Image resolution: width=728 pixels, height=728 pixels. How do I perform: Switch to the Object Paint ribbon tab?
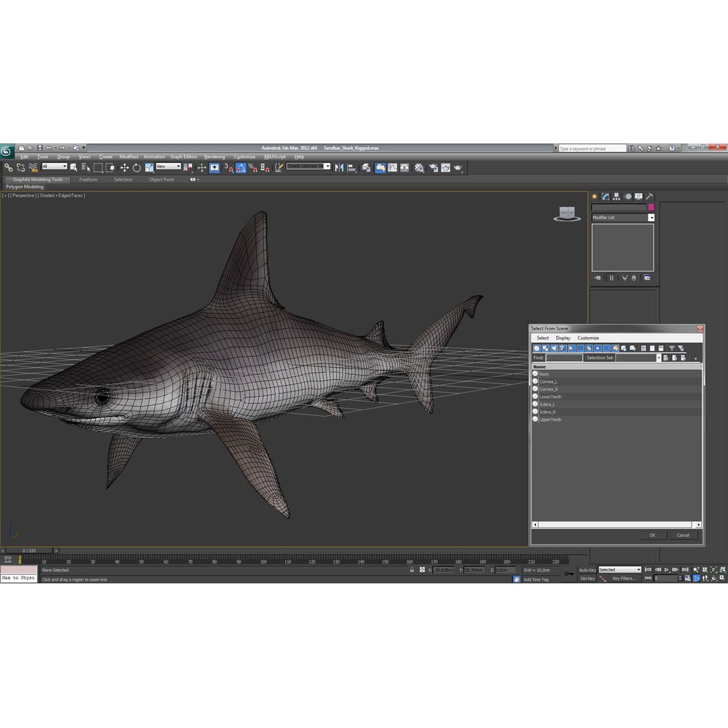click(x=161, y=179)
